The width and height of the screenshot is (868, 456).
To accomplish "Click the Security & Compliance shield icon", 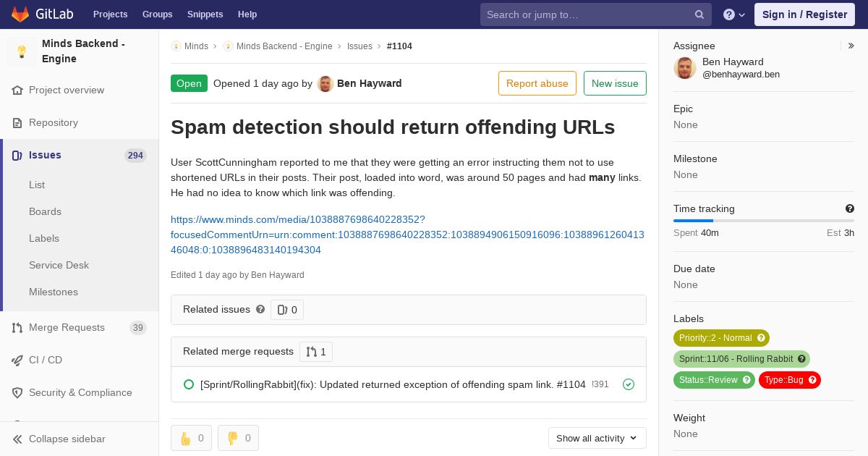I will click(17, 393).
